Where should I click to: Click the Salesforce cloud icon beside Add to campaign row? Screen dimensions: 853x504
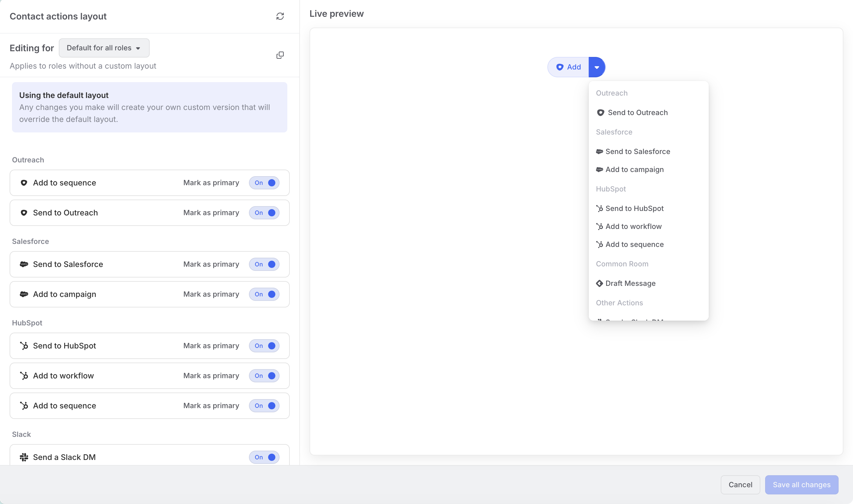click(x=24, y=294)
